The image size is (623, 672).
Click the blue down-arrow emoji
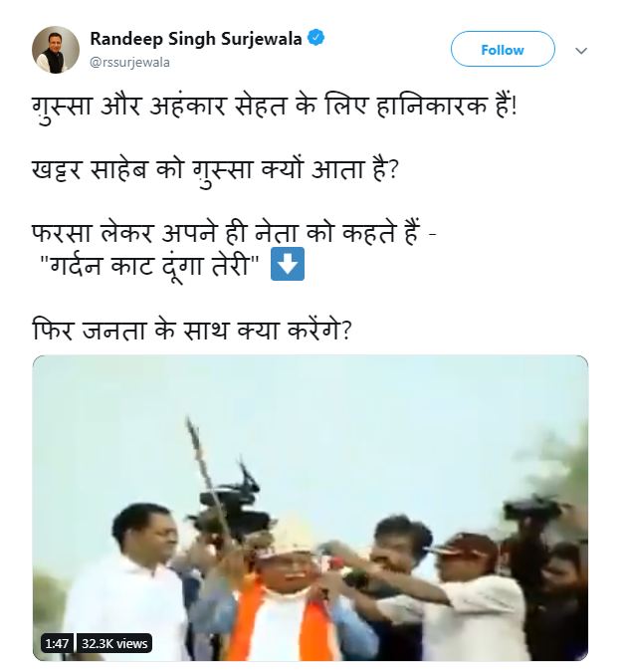click(288, 268)
